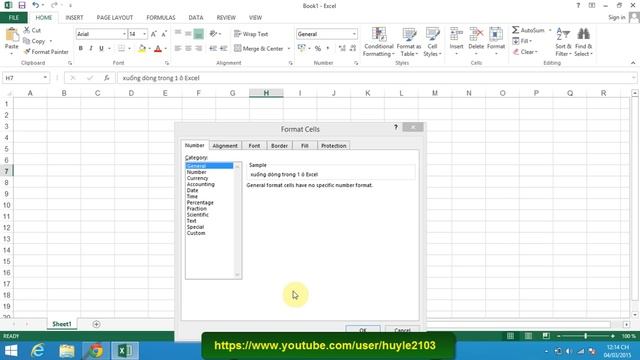Toggle Bold formatting
The height and width of the screenshot is (360, 640).
[x=80, y=48]
